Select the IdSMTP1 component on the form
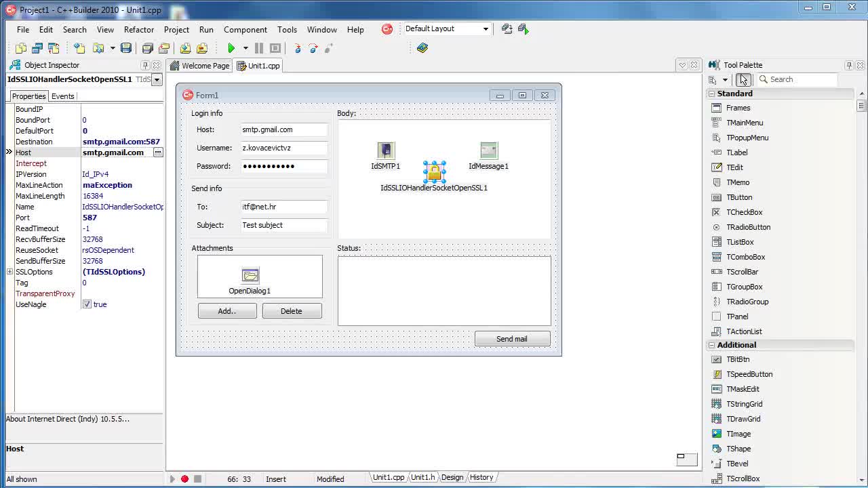Screen dimensions: 868x488 tap(385, 150)
